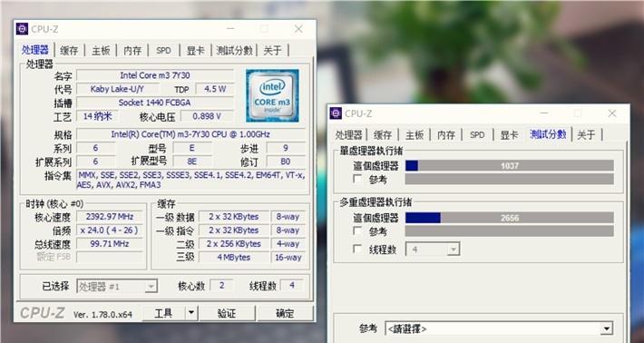This screenshot has height=343, width=644.
Task: Open the 缓存 tab in left window
Action: (69, 51)
